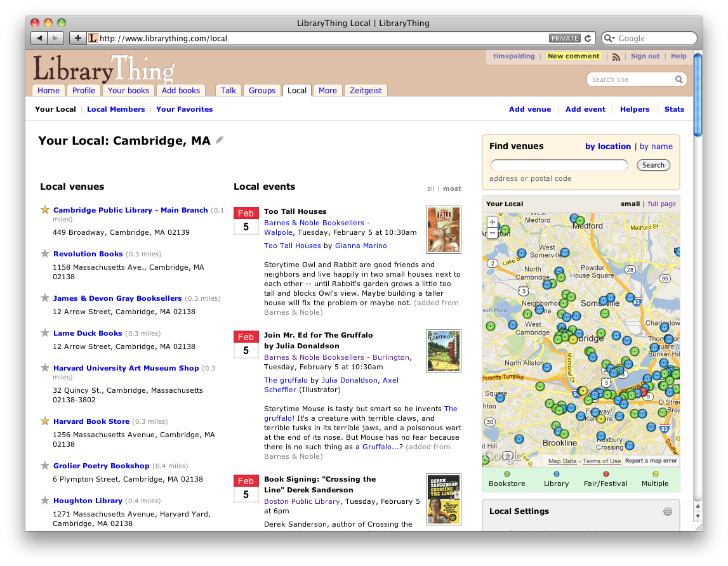728x566 pixels.
Task: Click the site search magnifier icon
Action: coord(678,79)
